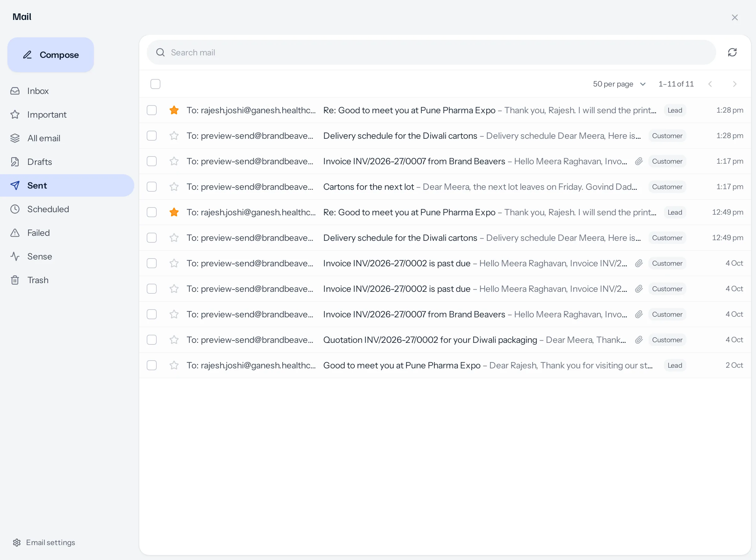Open Email settings
Screen dimensions: 756x560
(x=44, y=542)
